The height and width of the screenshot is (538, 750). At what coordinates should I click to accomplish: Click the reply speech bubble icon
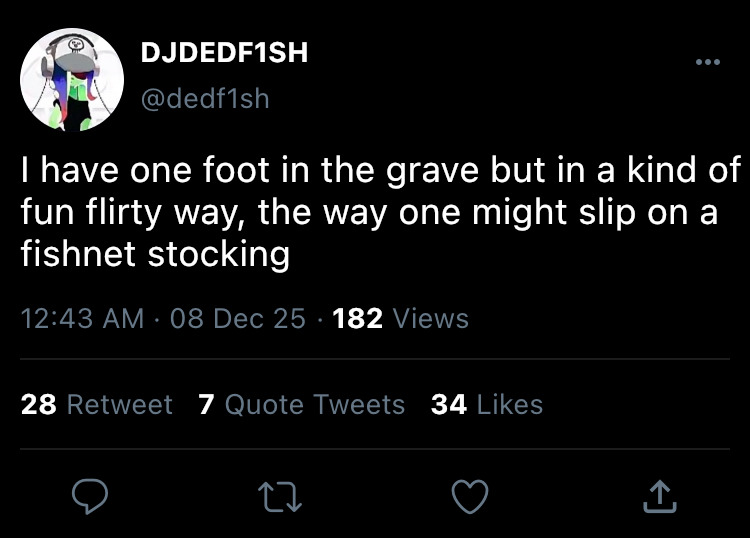point(90,496)
